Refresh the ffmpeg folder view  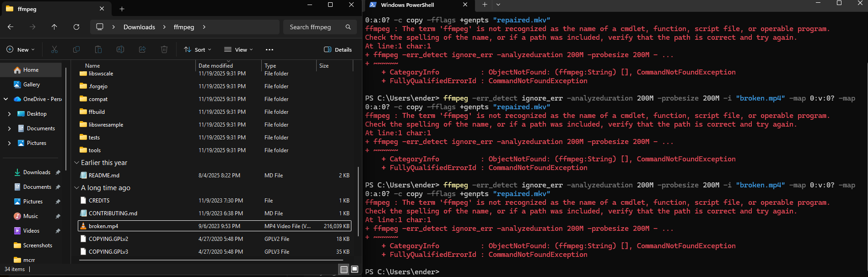pyautogui.click(x=76, y=27)
